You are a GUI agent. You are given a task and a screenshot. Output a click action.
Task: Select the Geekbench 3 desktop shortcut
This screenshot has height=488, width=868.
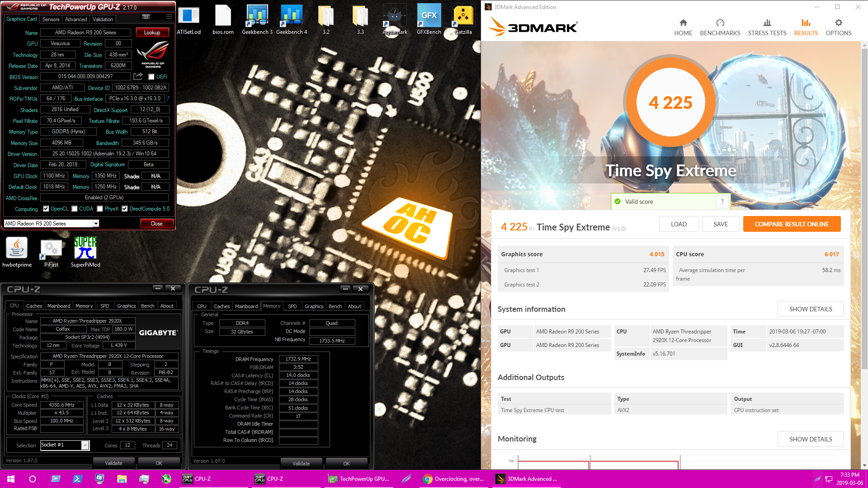pos(257,20)
